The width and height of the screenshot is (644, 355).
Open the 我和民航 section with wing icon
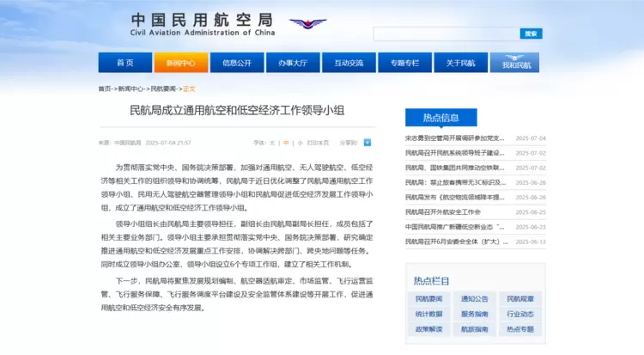tap(516, 63)
